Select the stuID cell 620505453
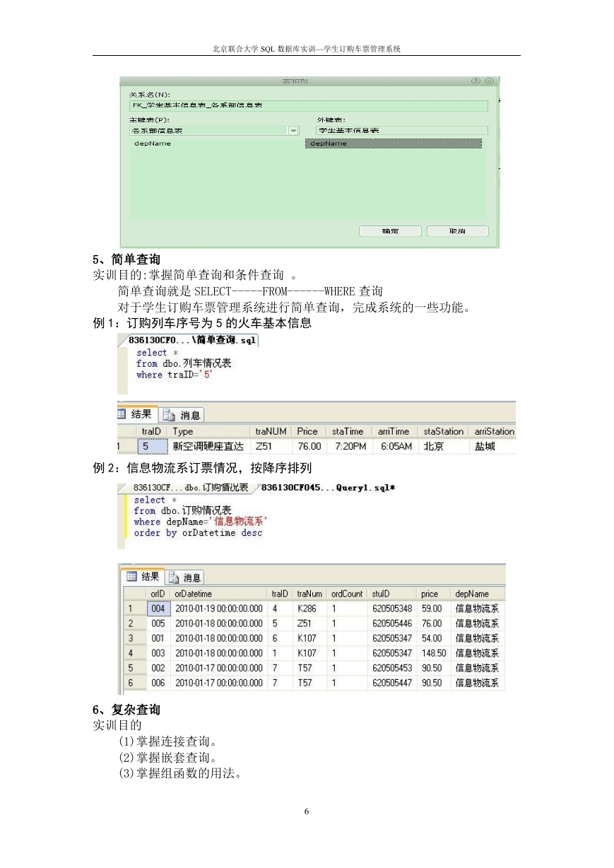This screenshot has height=868, width=614. [392, 668]
